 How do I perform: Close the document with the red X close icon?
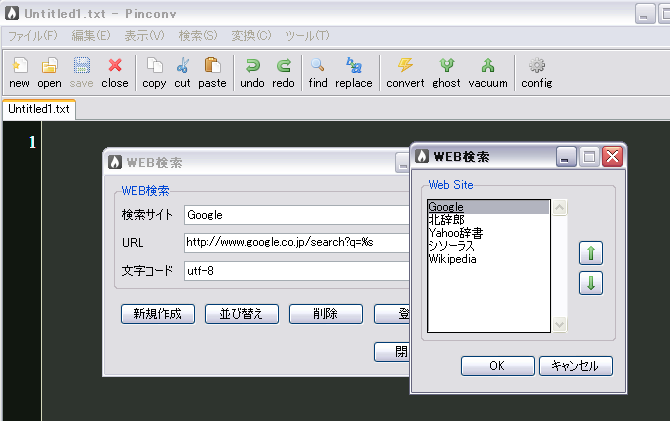tap(115, 65)
